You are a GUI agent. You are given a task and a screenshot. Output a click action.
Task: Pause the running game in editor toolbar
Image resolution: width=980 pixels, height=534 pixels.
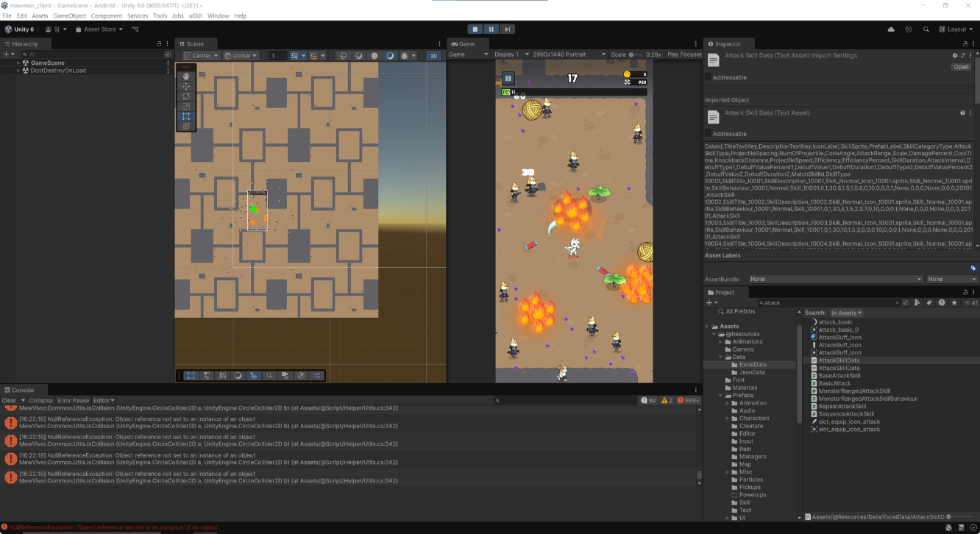[x=491, y=29]
